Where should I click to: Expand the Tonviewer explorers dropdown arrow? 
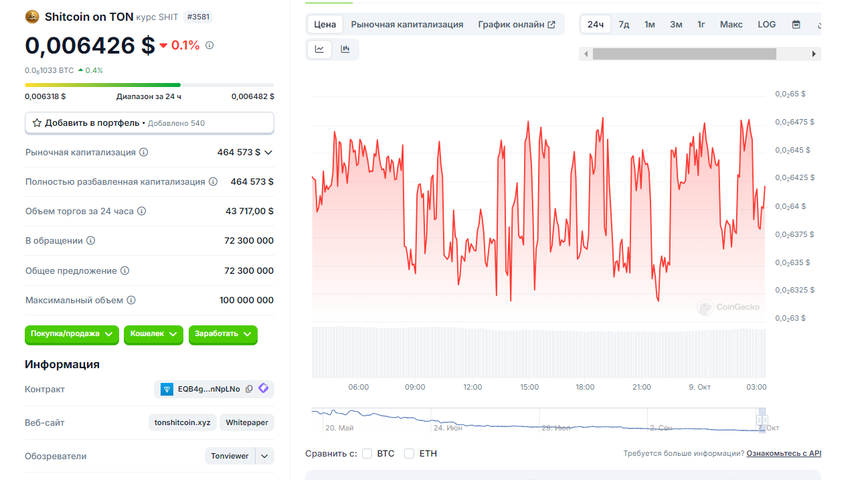(x=265, y=457)
